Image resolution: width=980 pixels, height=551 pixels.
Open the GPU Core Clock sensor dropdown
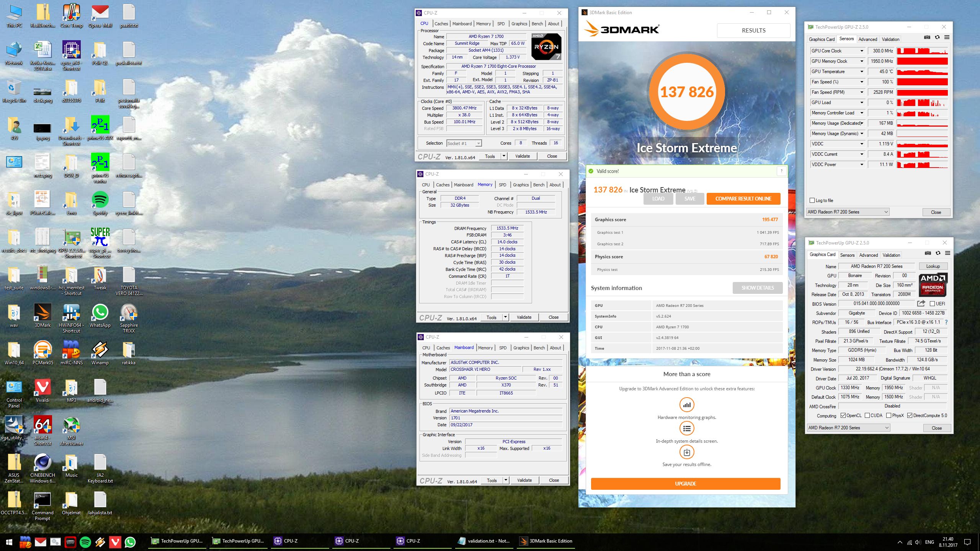862,51
